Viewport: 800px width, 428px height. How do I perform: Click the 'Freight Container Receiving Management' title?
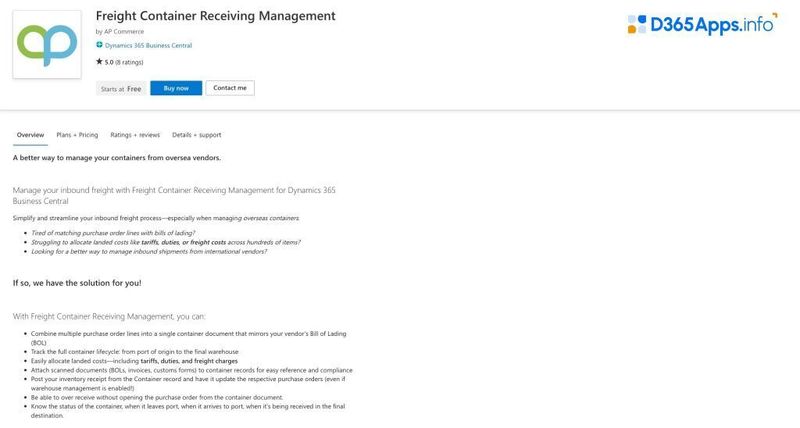215,16
